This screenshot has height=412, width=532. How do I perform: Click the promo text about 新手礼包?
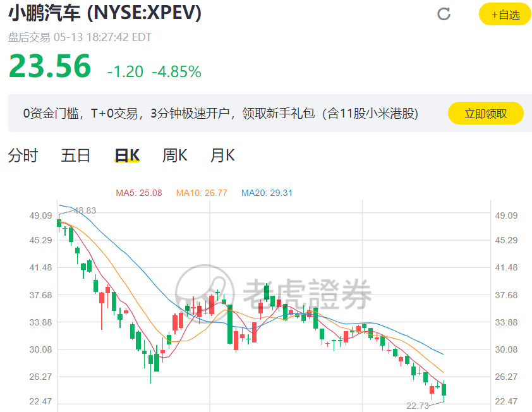click(221, 114)
